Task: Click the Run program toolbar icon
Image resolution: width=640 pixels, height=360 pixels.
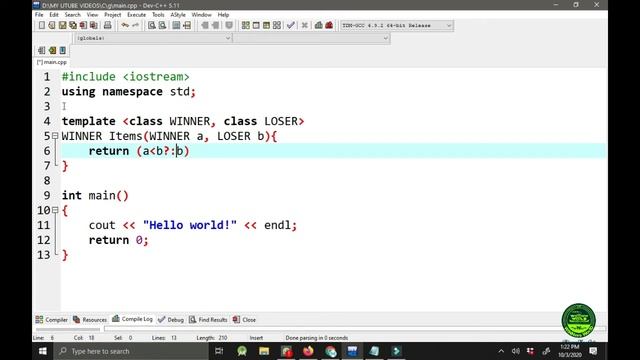Action: point(256,25)
